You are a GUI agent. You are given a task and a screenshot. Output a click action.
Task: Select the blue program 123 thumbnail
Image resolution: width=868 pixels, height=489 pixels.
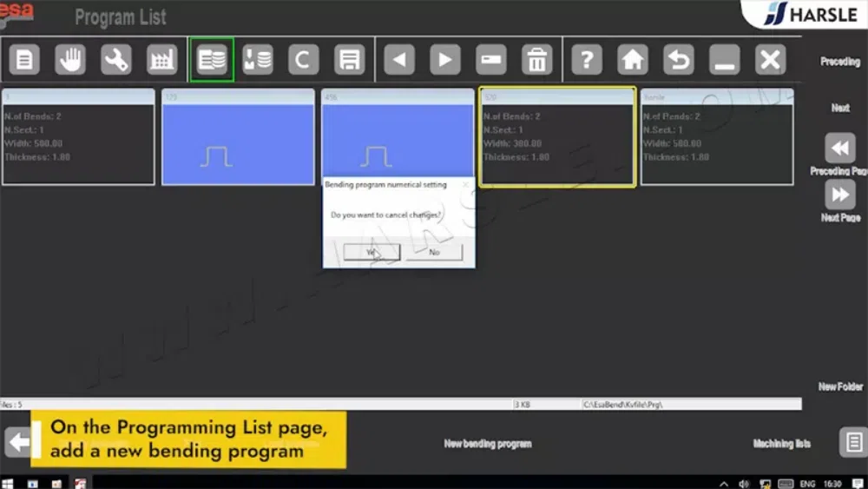(238, 136)
